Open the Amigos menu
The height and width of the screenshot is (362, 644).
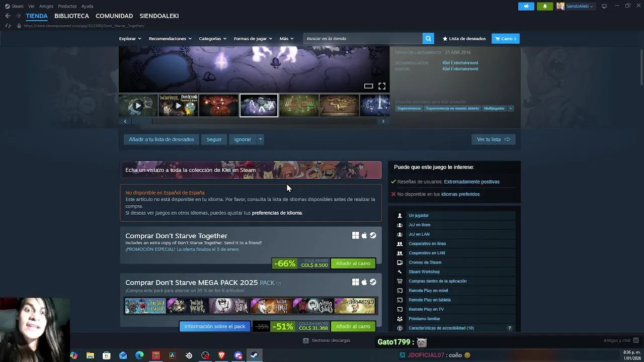point(46,6)
